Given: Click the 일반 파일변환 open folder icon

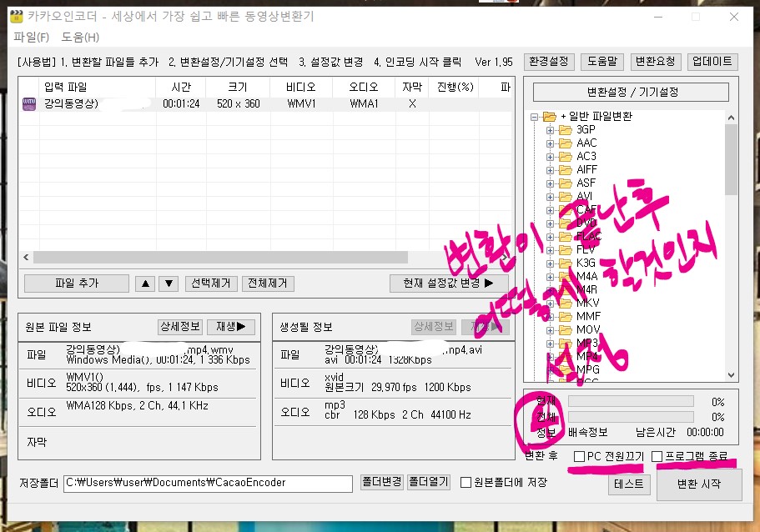Looking at the screenshot, I should click(x=549, y=116).
